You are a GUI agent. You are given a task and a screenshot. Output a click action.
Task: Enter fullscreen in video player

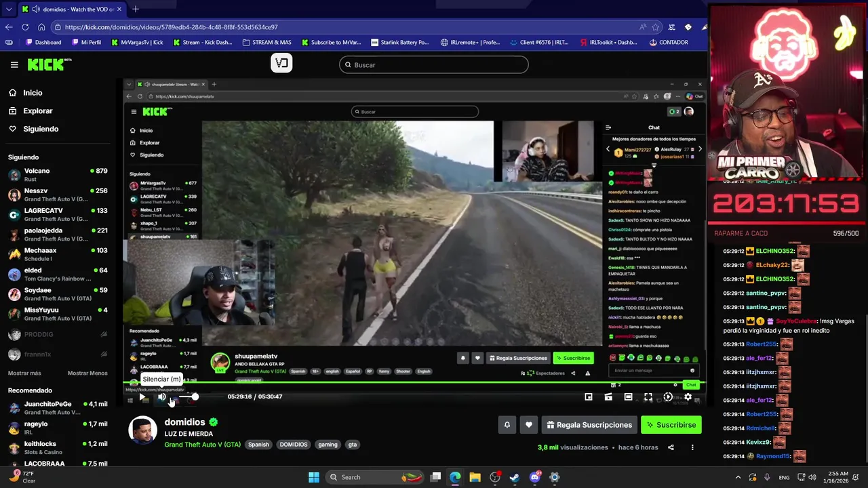click(648, 397)
